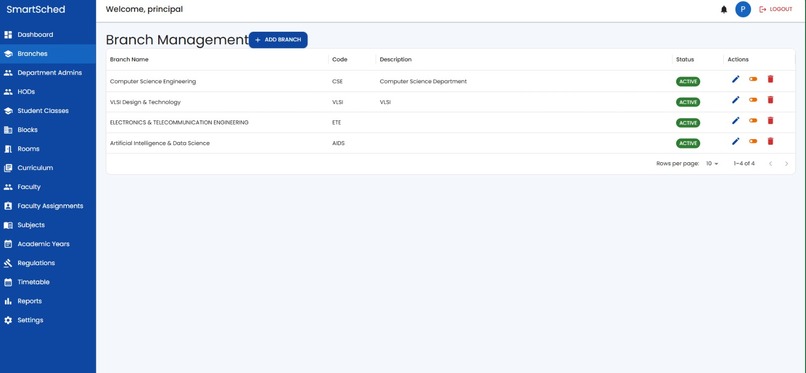The height and width of the screenshot is (373, 806).
Task: Delete the Computer Science Engineering branch
Action: coord(770,79)
